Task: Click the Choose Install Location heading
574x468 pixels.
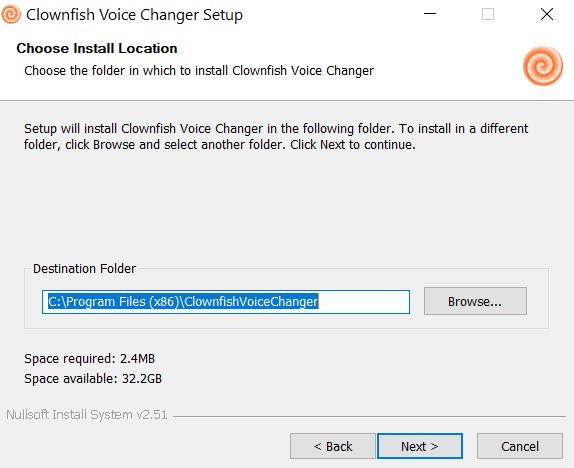Action: pyautogui.click(x=97, y=48)
